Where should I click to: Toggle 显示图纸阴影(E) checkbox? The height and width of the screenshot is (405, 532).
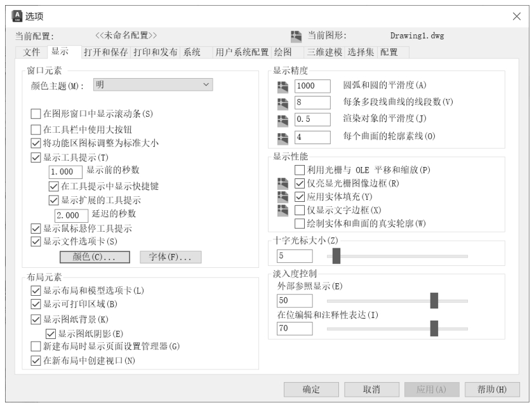51,334
